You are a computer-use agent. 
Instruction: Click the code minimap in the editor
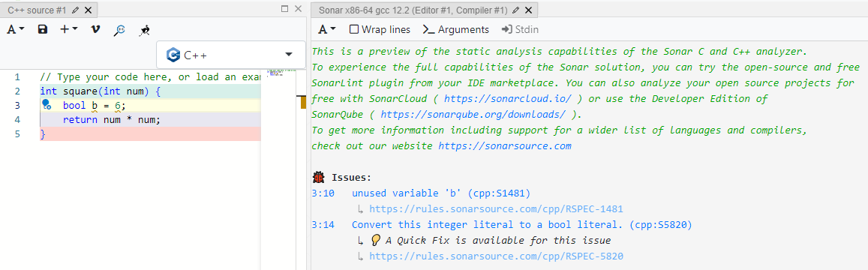point(275,73)
